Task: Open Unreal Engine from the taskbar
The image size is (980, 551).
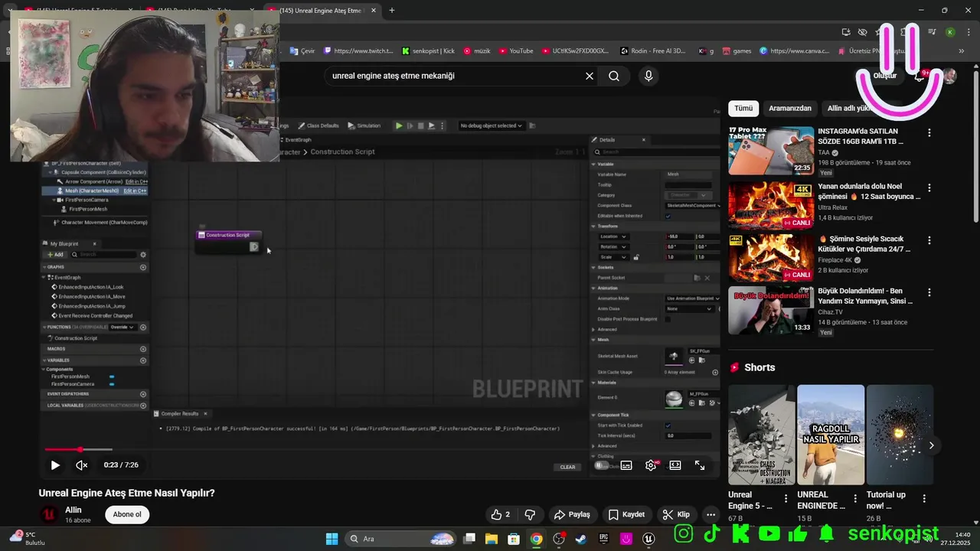Action: click(x=648, y=539)
